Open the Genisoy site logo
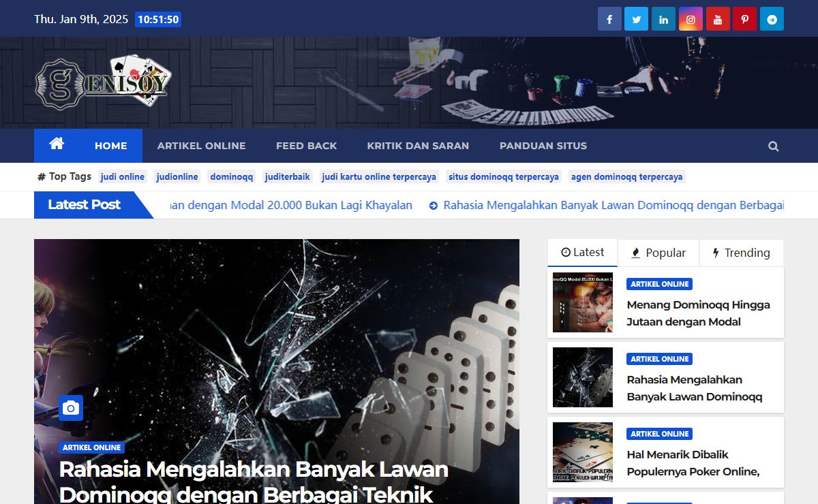The width and height of the screenshot is (818, 504). click(103, 82)
